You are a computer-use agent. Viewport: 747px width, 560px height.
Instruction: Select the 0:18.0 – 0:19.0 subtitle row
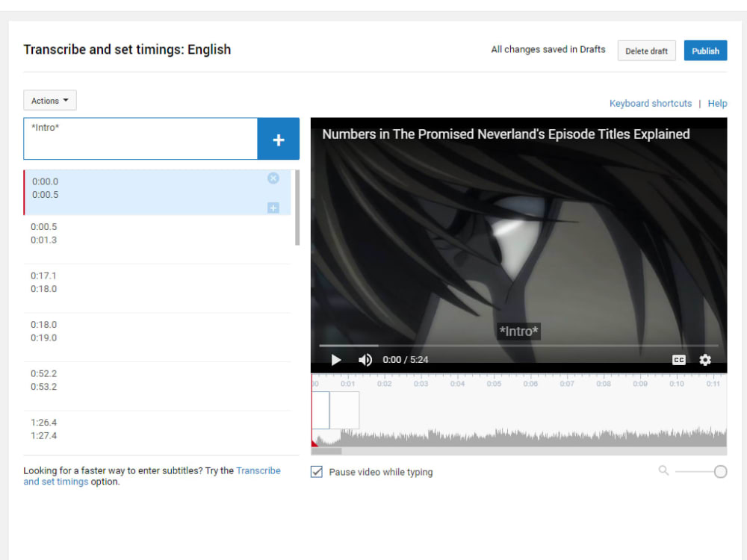157,337
